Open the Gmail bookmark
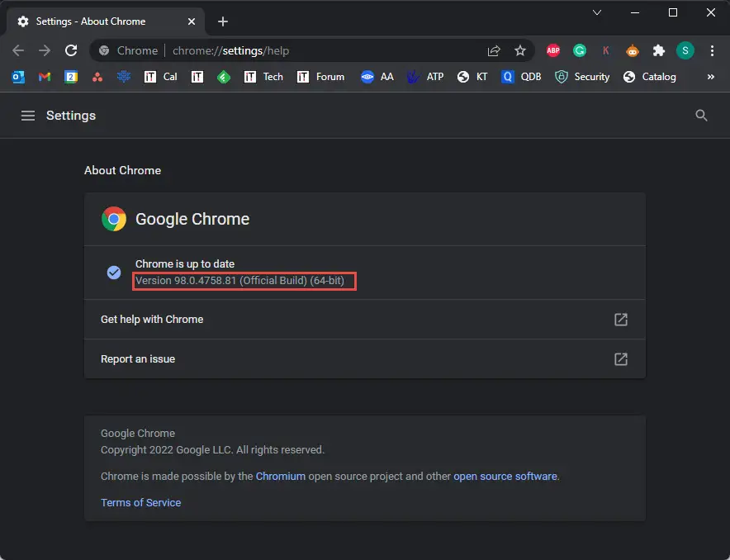730x560 pixels. pos(45,77)
